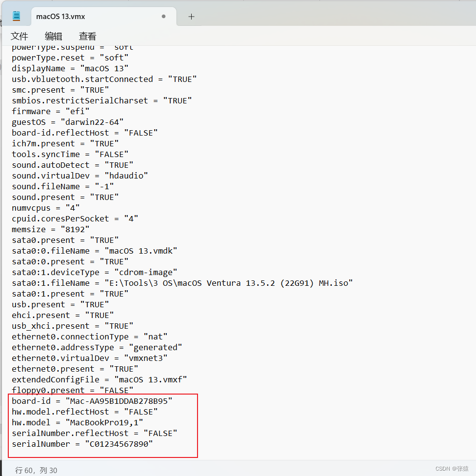The height and width of the screenshot is (476, 476).
Task: Click the hw.model.reflectHost = "FALSE" line
Action: [85, 412]
